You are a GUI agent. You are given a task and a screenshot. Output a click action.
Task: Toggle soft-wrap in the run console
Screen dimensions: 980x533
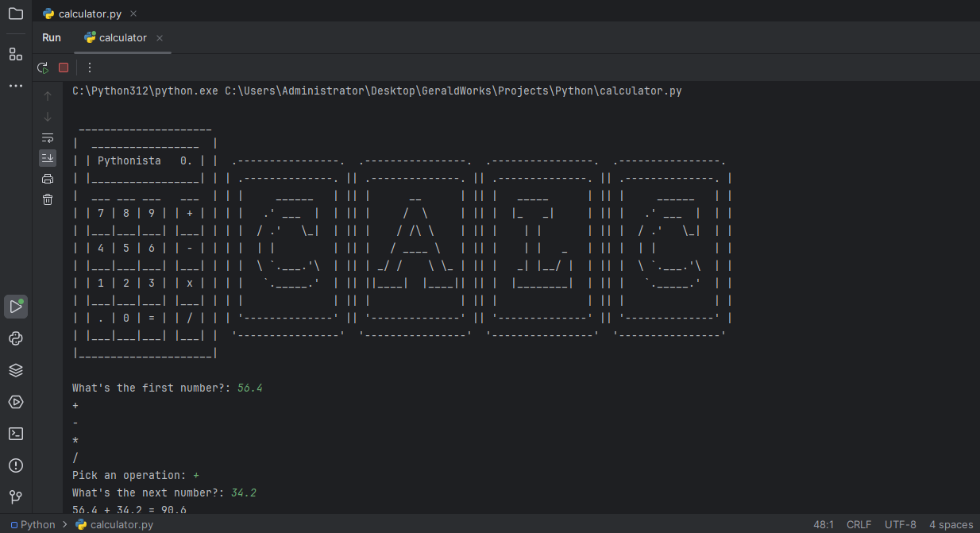(x=48, y=137)
